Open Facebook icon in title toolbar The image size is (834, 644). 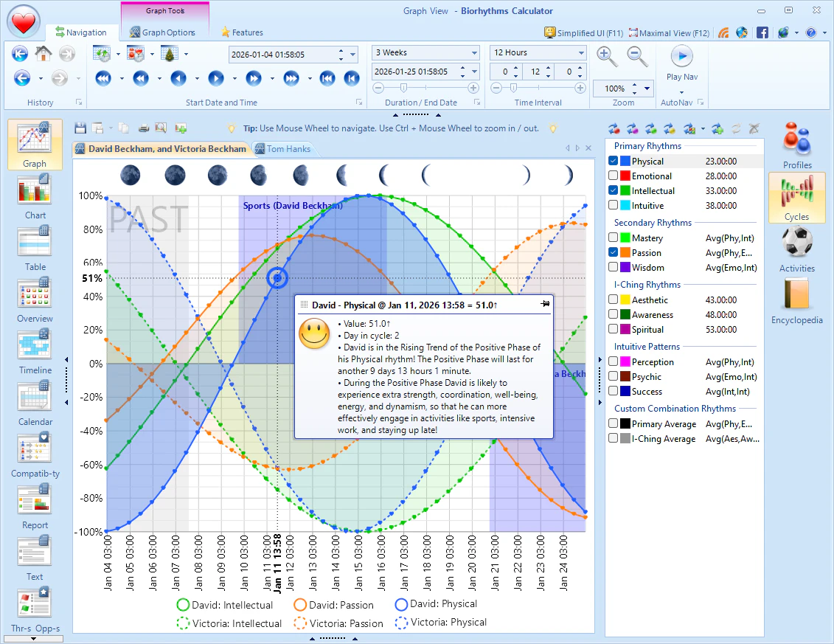coord(762,32)
